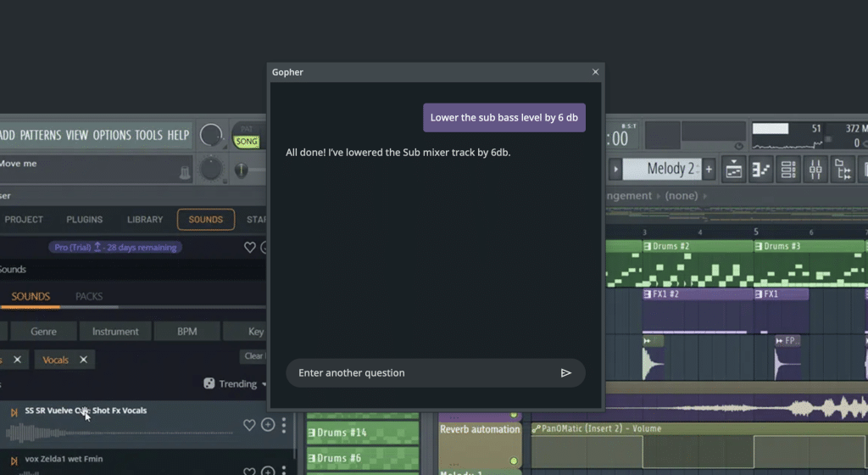
Task: Add new pattern with plus button
Action: click(709, 170)
